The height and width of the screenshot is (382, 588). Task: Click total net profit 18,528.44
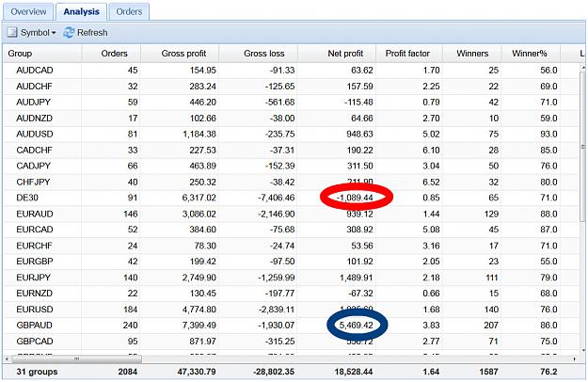pyautogui.click(x=353, y=372)
